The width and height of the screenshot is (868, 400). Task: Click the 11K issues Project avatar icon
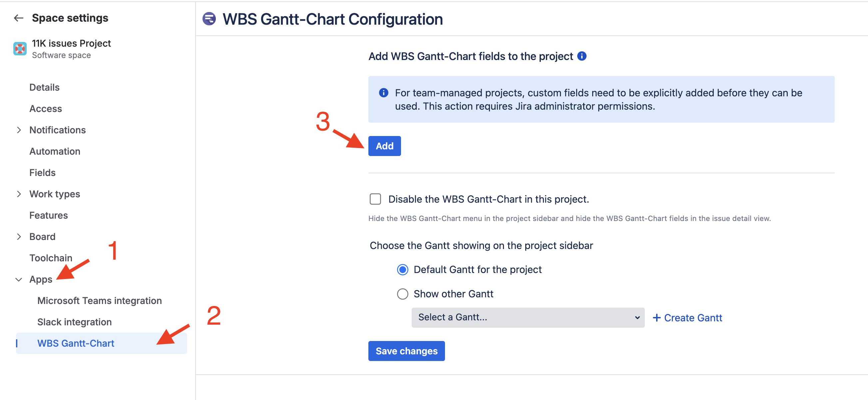(20, 49)
